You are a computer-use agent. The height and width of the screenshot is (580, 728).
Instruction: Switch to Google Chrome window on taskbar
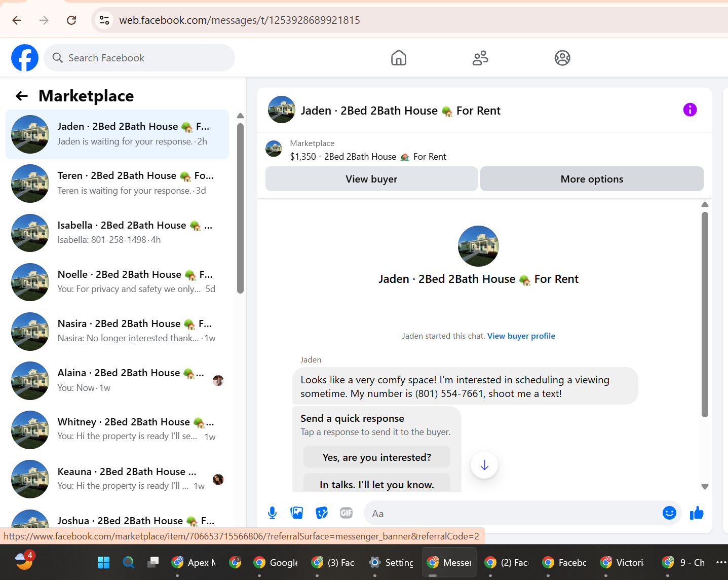pos(276,562)
